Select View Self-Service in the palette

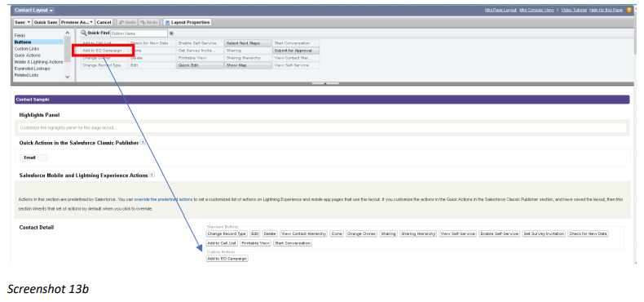pyautogui.click(x=296, y=65)
